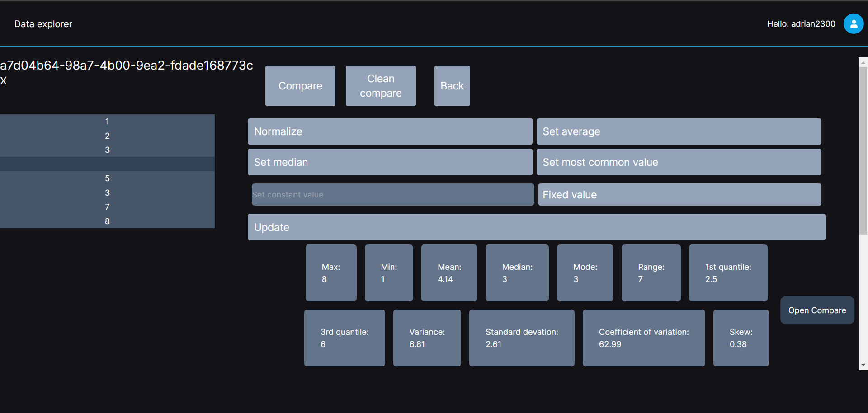
Task: Select the data row with value 7
Action: pyautogui.click(x=107, y=207)
